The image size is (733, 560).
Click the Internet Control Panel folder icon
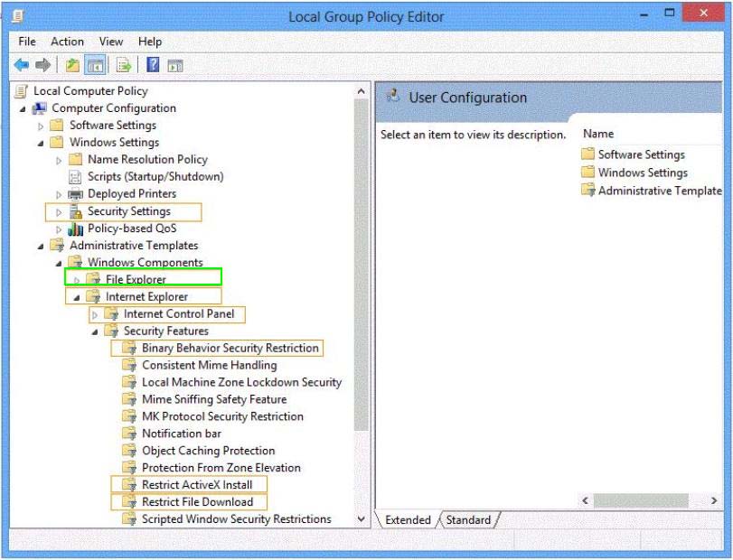(x=112, y=313)
